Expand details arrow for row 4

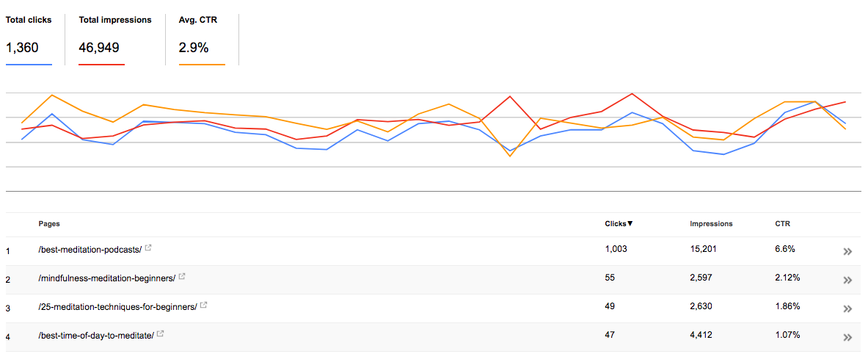tap(847, 337)
